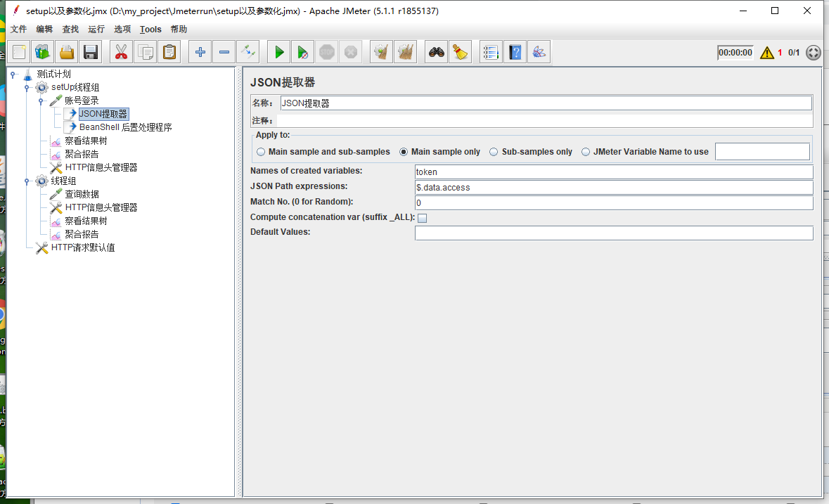This screenshot has height=504, width=829.
Task: Collapse the setUp线程组 node handle
Action: [x=27, y=88]
